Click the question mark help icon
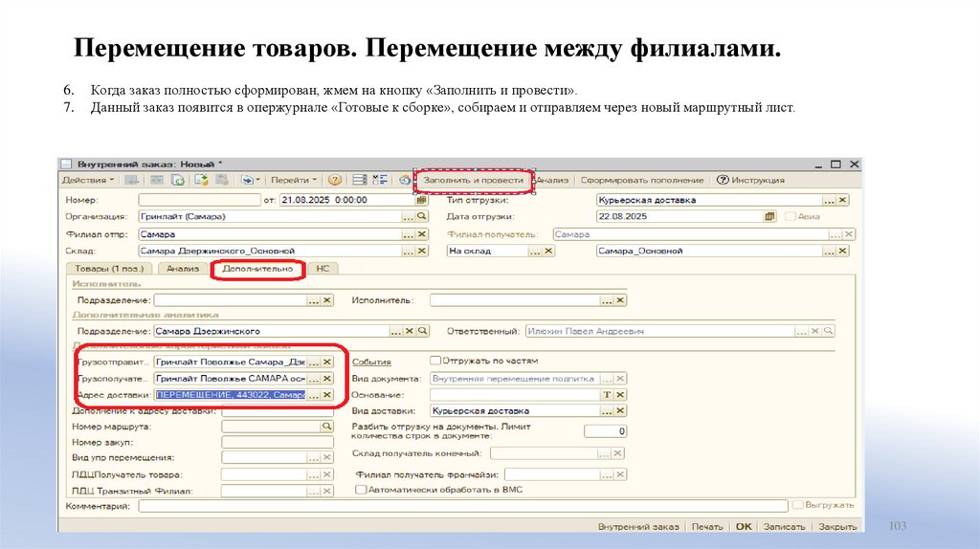 (335, 180)
